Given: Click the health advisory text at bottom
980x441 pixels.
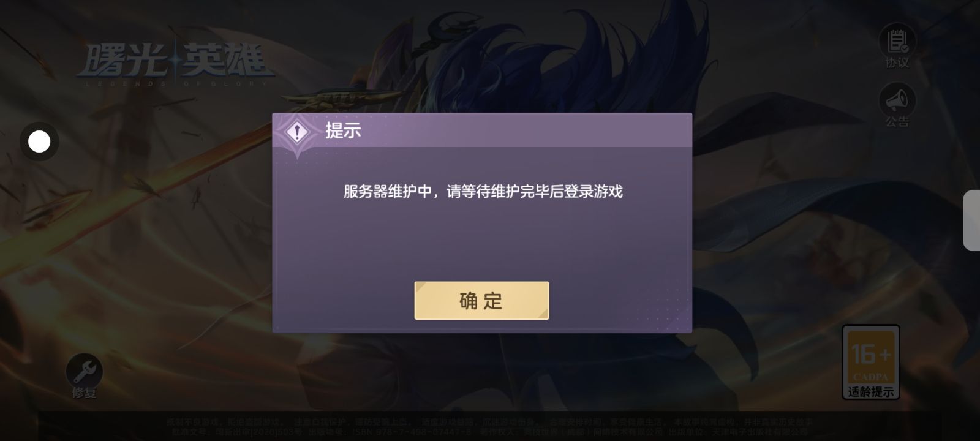Looking at the screenshot, I should [490, 422].
